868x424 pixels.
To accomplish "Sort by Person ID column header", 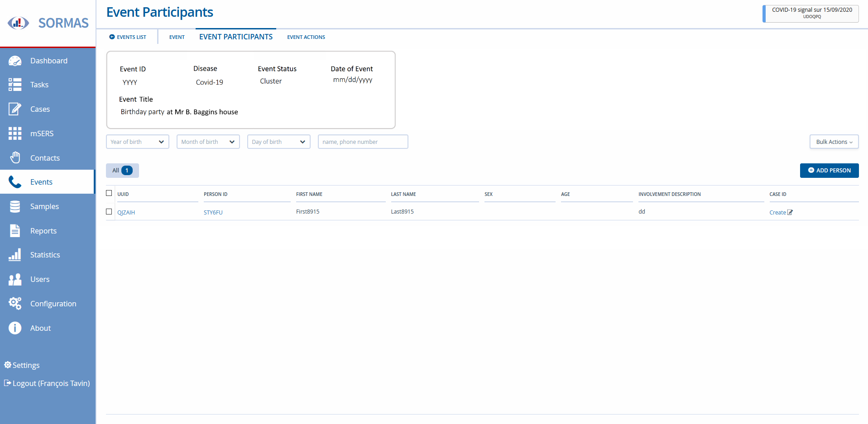I will point(216,194).
